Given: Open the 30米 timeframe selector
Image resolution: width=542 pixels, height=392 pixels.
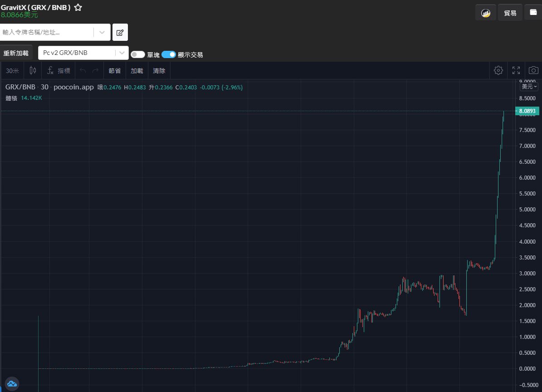Looking at the screenshot, I should click(12, 70).
